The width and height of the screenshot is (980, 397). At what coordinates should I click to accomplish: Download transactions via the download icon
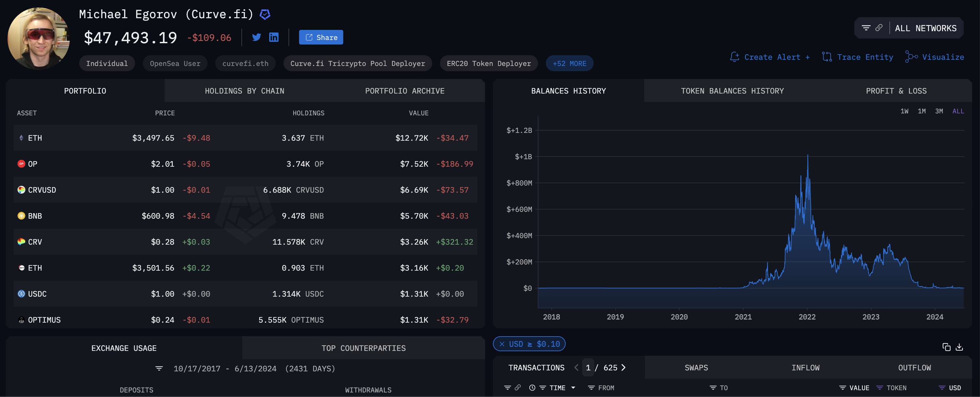pyautogui.click(x=959, y=347)
